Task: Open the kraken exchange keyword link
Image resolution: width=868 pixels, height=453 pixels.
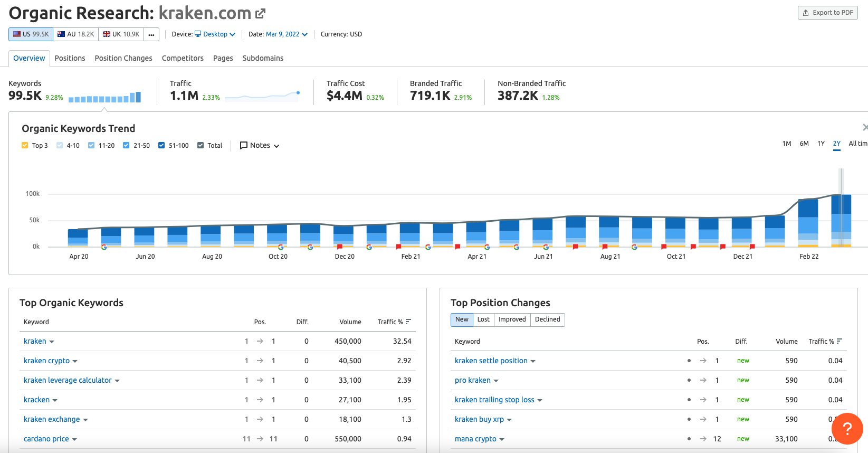Action: pos(52,420)
